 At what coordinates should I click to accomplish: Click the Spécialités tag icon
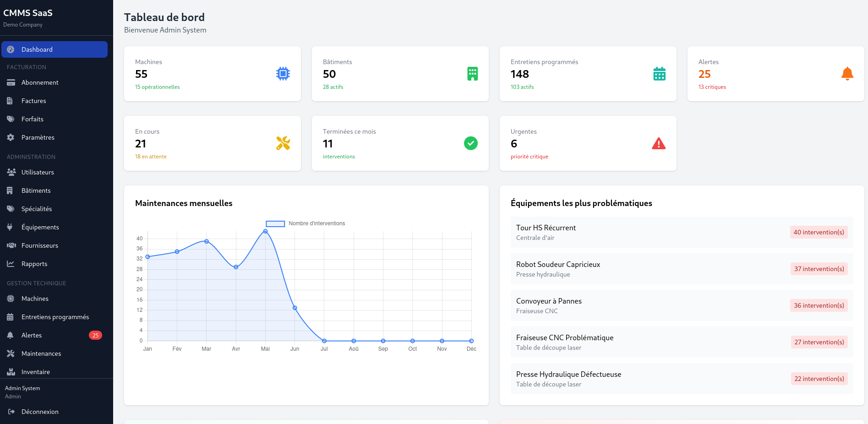[11, 209]
